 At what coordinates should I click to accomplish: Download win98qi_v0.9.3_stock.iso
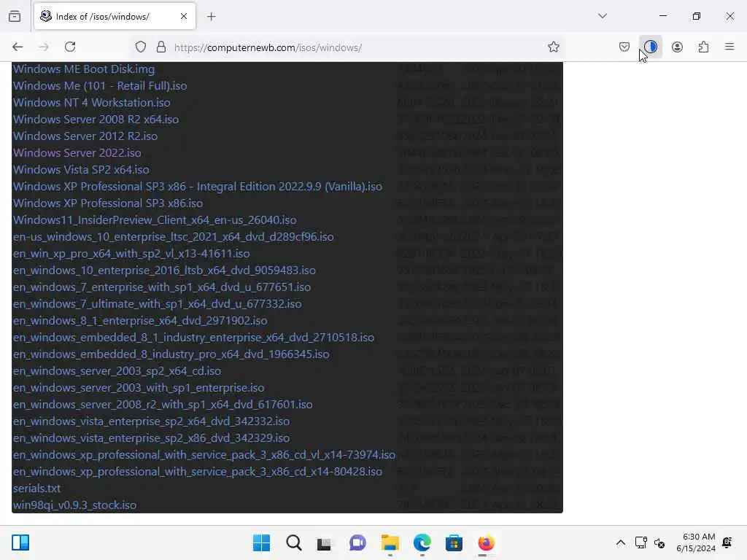pyautogui.click(x=75, y=505)
